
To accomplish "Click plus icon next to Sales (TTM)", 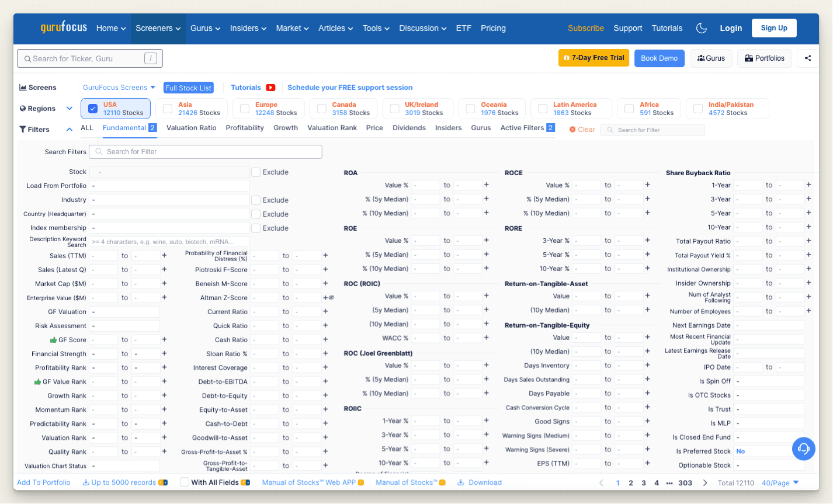I will 164,256.
